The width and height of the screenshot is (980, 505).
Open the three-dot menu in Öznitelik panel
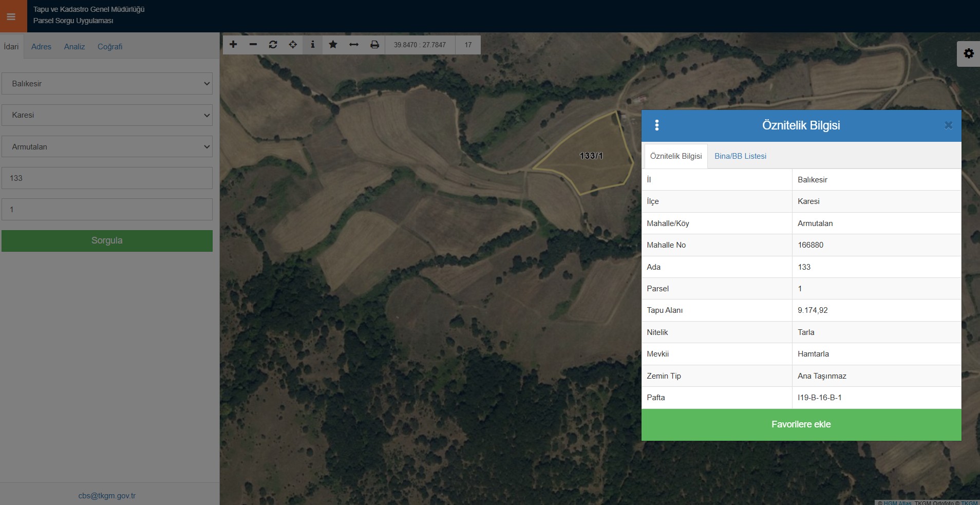656,125
